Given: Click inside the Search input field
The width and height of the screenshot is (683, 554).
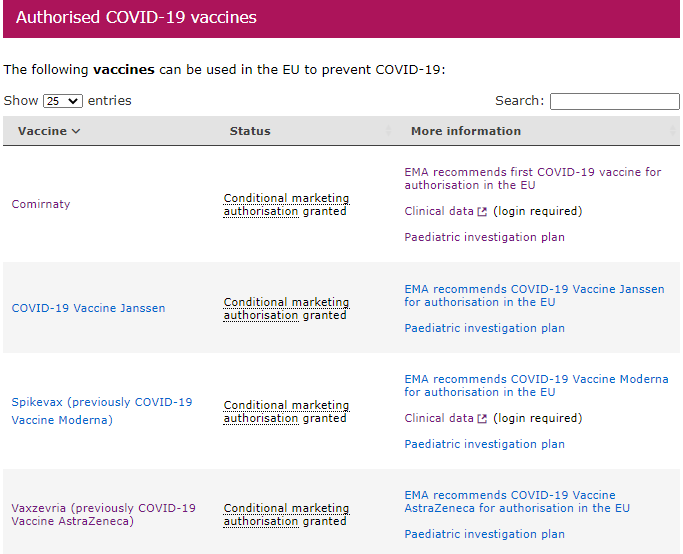Looking at the screenshot, I should tap(615, 101).
